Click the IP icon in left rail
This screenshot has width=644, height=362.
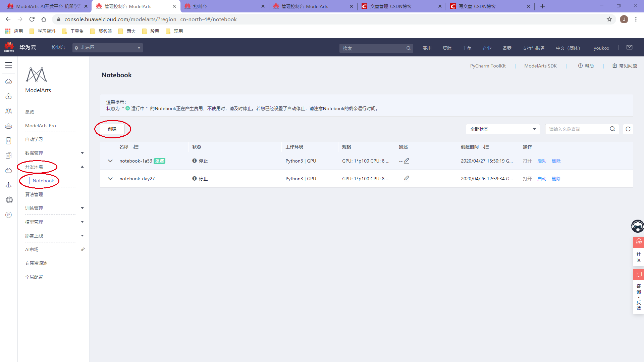click(9, 215)
